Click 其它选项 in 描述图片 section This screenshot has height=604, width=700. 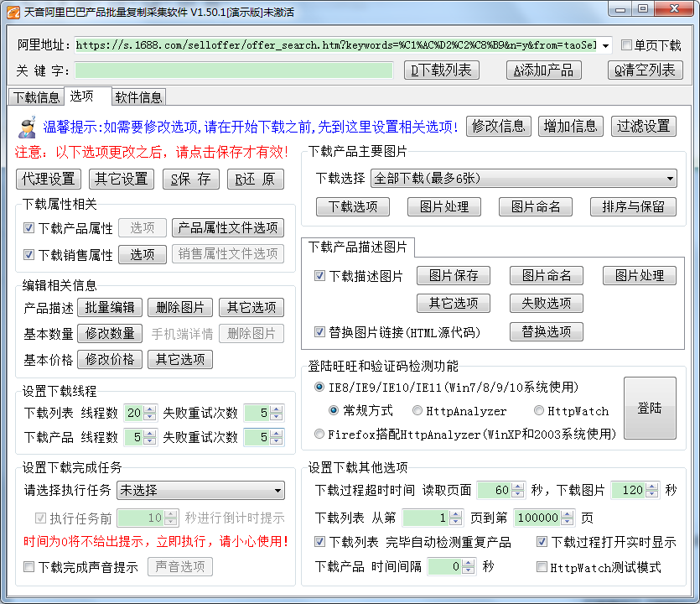(454, 304)
